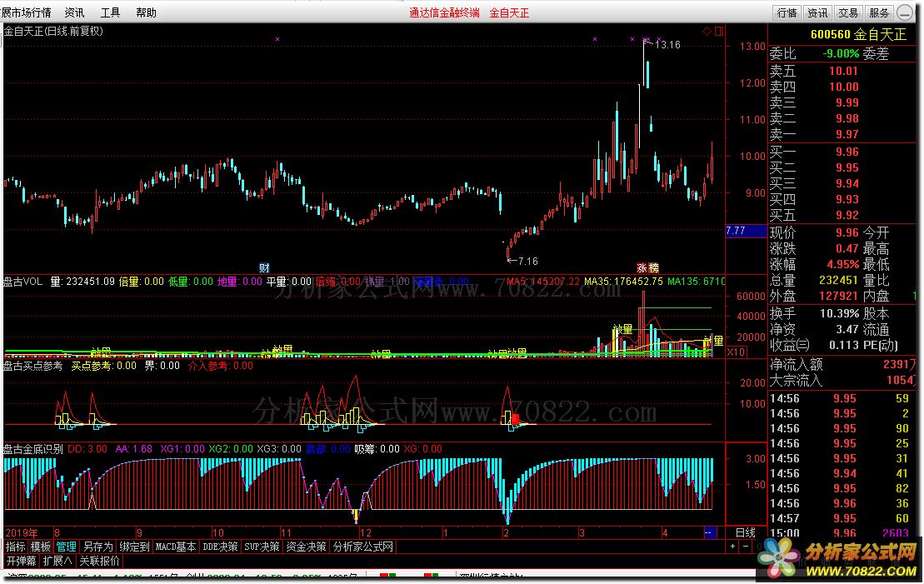Viewport: 924px width, 584px height.
Task: Open the 分析家公式网 template tab
Action: point(362,547)
